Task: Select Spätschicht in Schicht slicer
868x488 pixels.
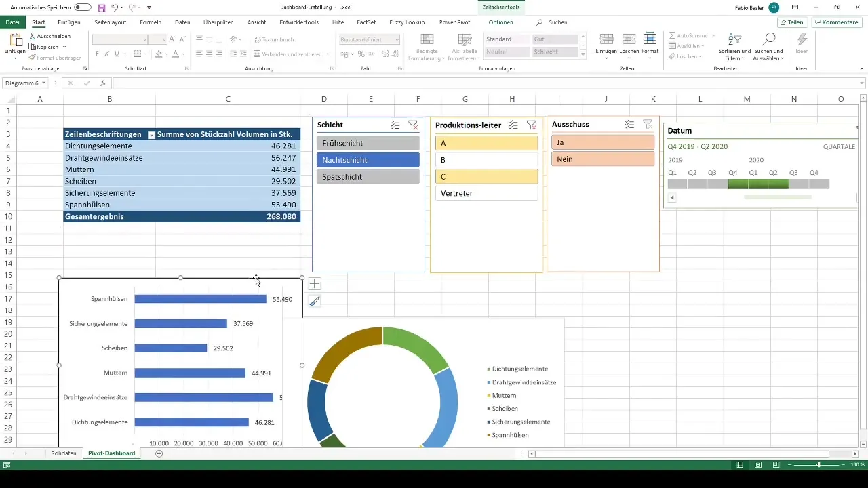Action: point(368,176)
